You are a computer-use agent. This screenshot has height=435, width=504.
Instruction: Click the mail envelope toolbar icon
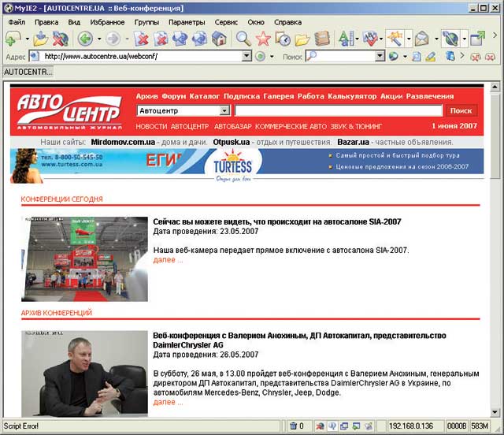click(x=422, y=39)
